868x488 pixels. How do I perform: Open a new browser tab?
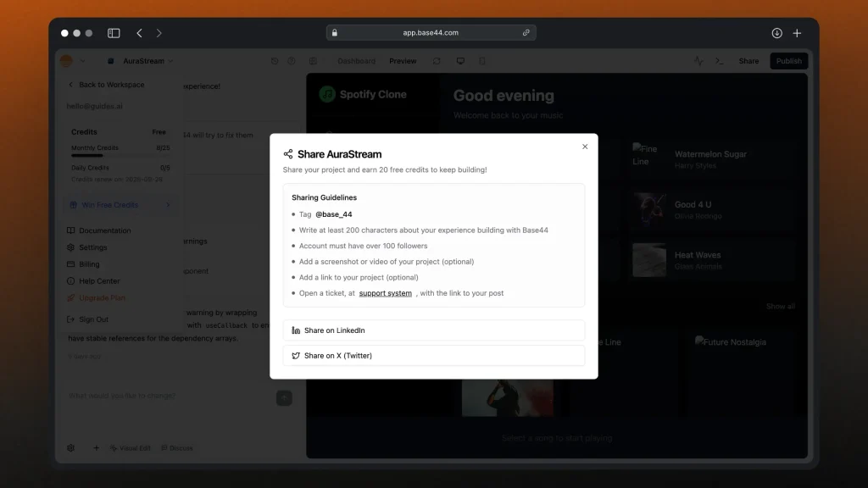pos(797,33)
